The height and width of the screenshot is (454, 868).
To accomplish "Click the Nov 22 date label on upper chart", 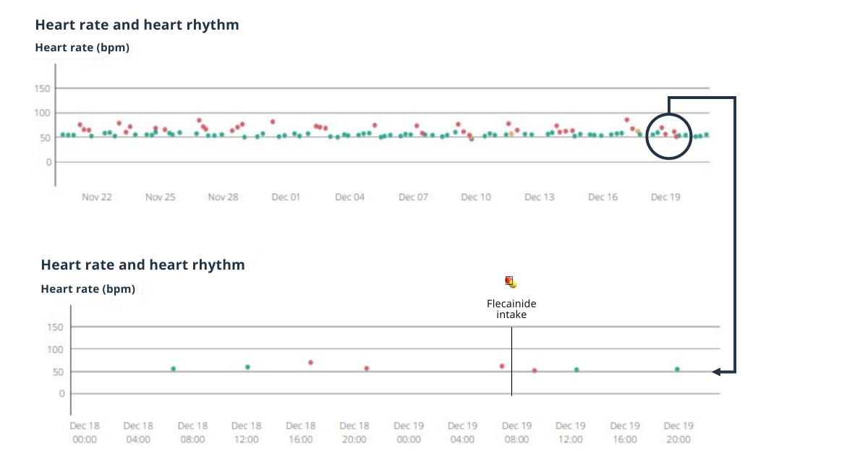I will pos(97,197).
